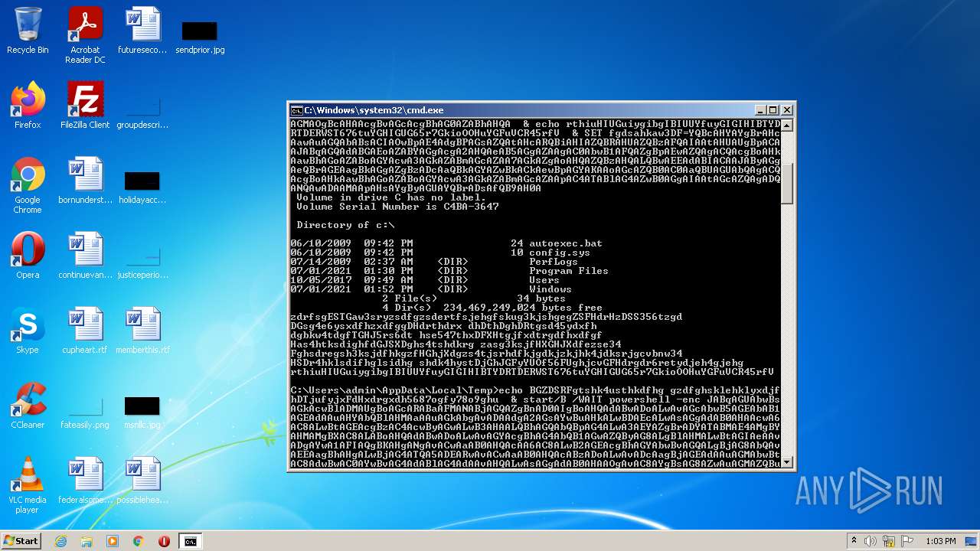Launch Google Chrome from desktop
This screenshot has width=980, height=551.
28,185
